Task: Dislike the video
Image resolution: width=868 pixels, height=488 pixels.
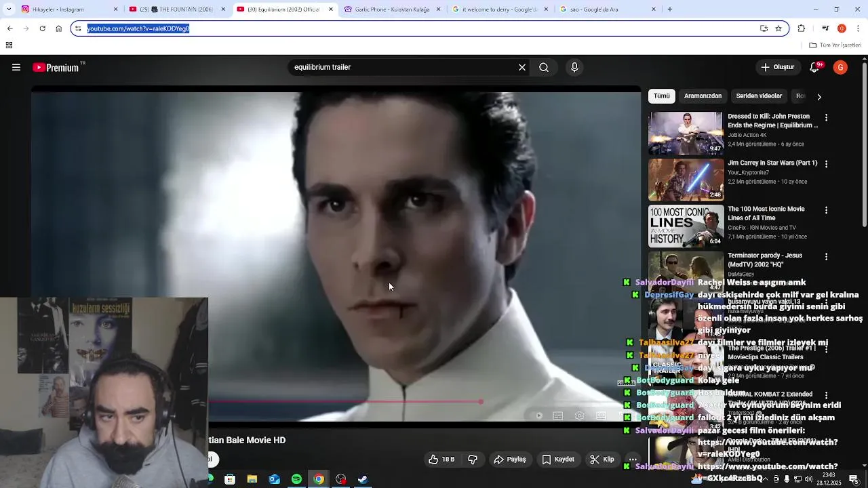Action: (x=473, y=460)
